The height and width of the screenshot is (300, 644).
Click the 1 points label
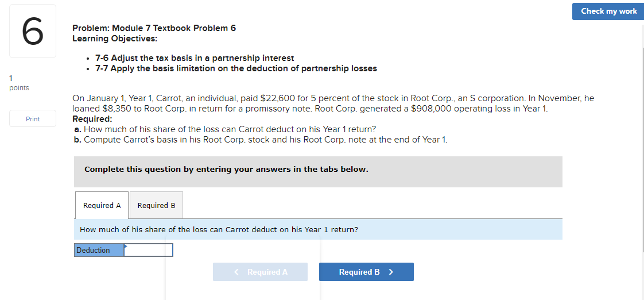(x=20, y=83)
